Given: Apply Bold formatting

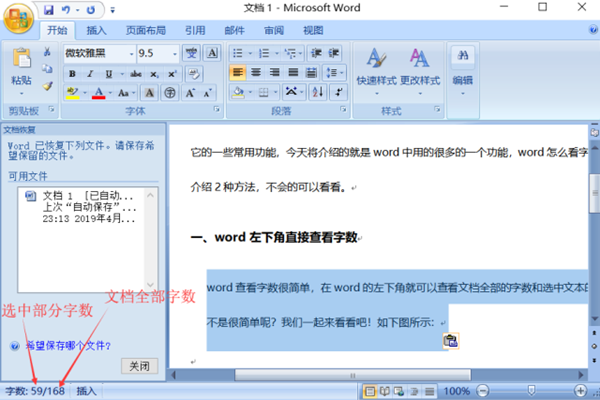Looking at the screenshot, I should [74, 73].
